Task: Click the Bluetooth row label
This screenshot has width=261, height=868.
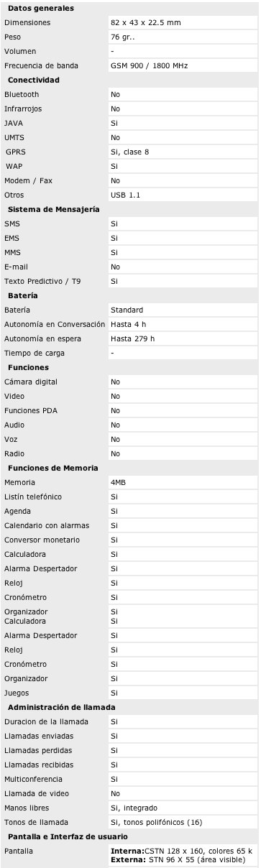Action: point(22,94)
